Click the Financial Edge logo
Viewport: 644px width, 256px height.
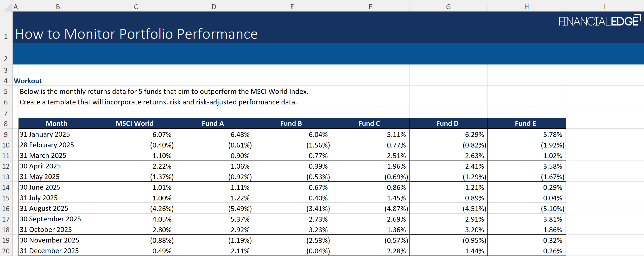click(x=600, y=21)
